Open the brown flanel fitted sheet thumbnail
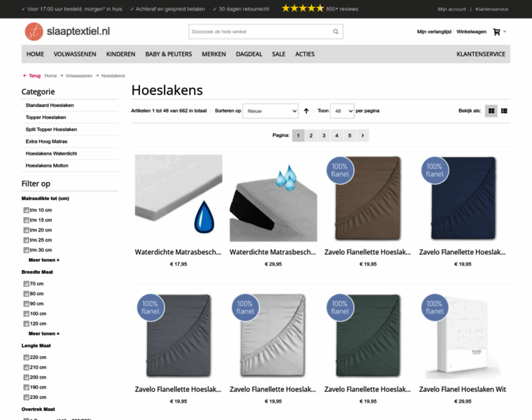Viewport: 532px width, 420px height. [367, 198]
